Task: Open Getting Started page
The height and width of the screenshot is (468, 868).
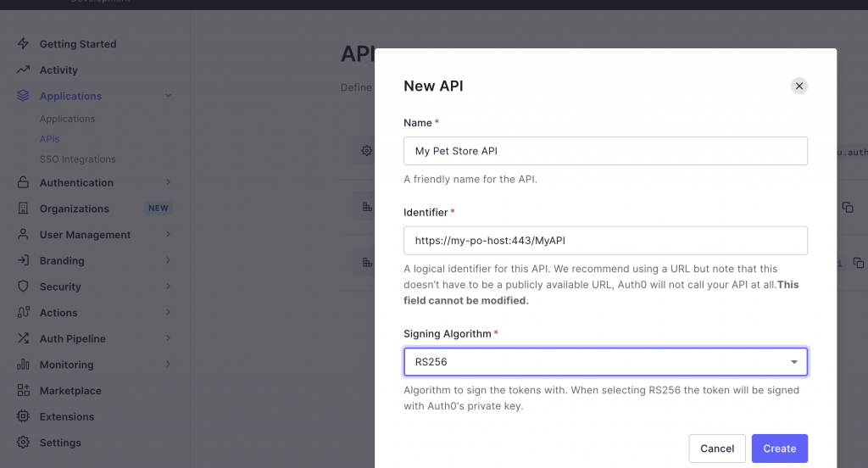Action: click(78, 44)
